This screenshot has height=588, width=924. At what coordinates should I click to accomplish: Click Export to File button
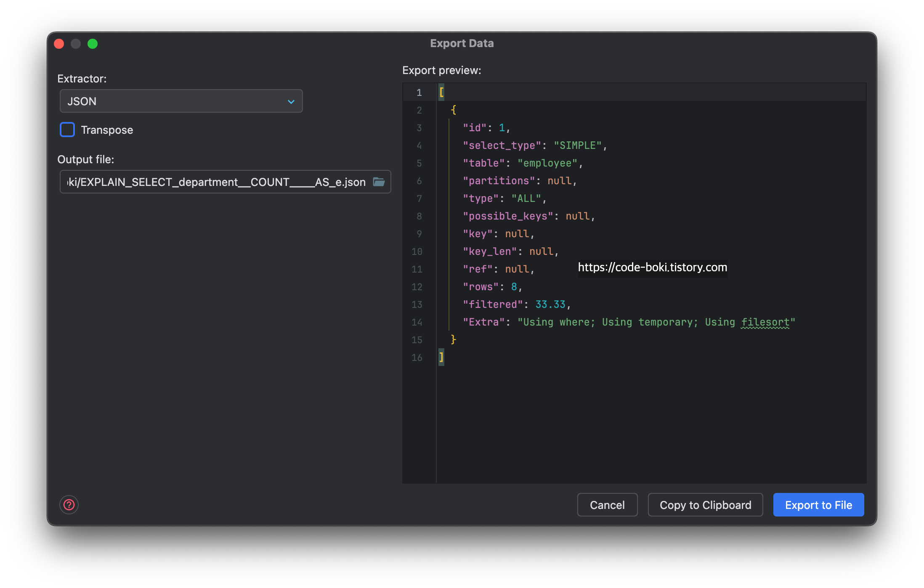coord(818,505)
